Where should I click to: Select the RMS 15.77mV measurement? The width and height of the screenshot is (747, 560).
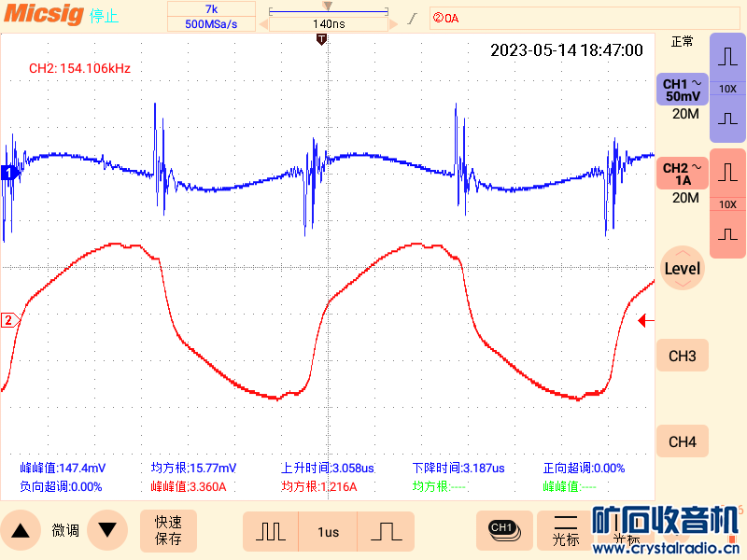coord(193,469)
